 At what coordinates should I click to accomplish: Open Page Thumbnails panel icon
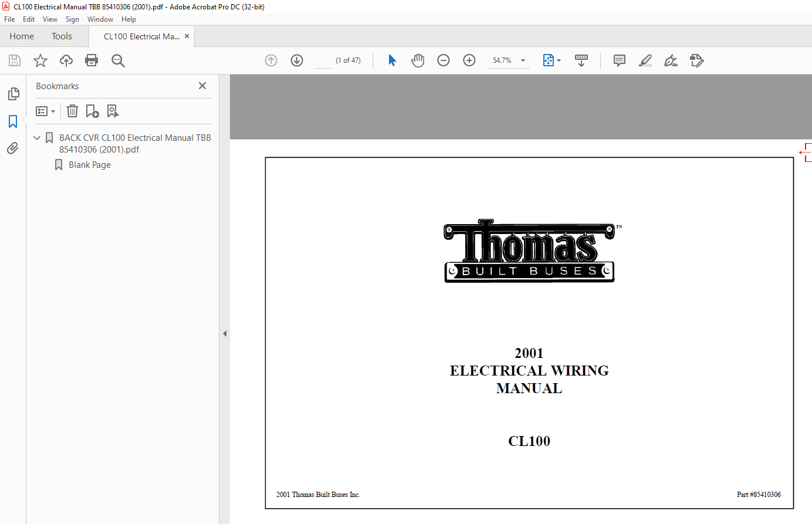tap(13, 94)
